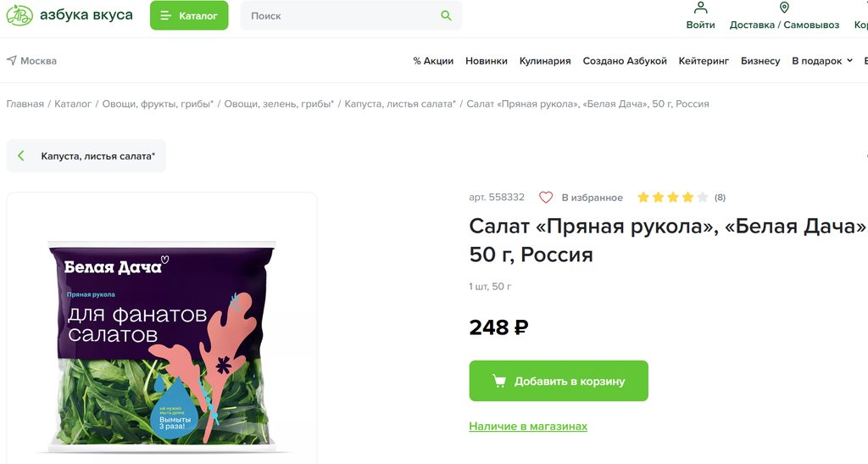Go to the Кулинария section
This screenshot has height=464, width=868.
tap(545, 61)
